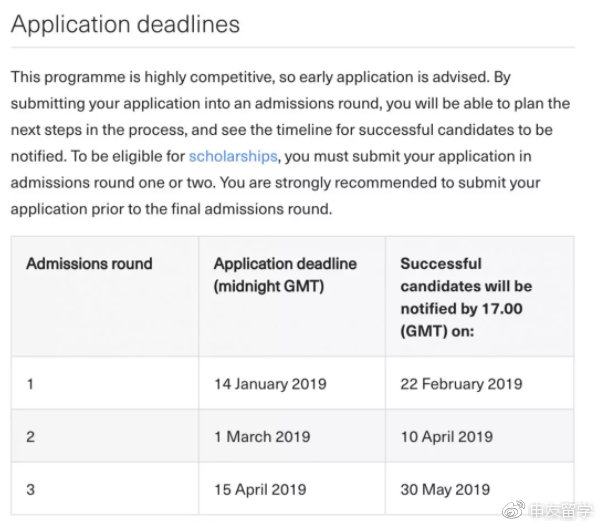
Task: Click the watermark text beside Weibo logo
Action: click(561, 511)
